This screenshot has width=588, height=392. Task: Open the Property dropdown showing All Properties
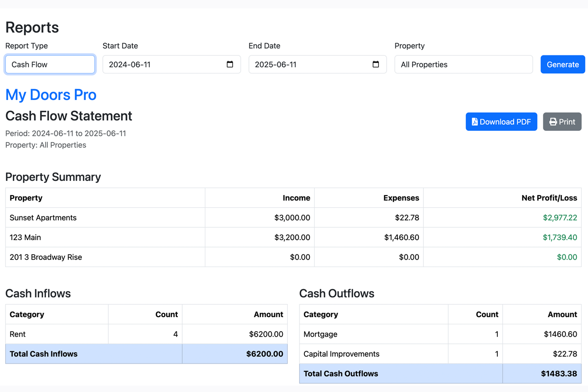pos(463,64)
